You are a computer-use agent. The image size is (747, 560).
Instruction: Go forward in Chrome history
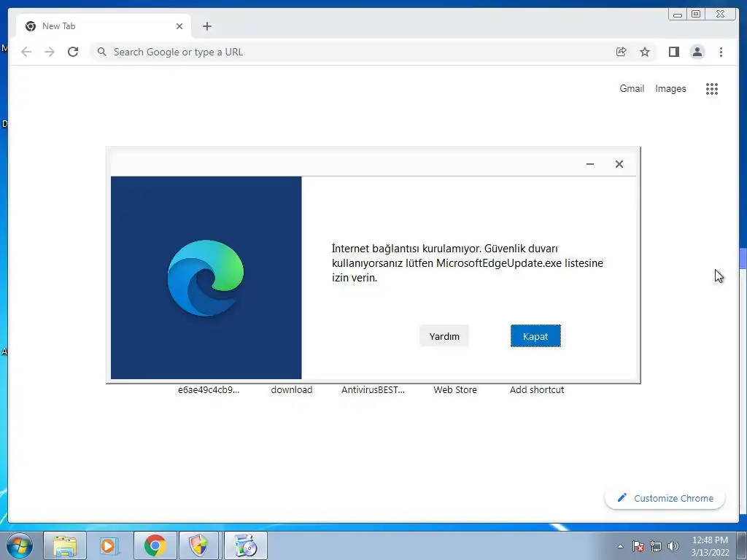click(x=50, y=52)
